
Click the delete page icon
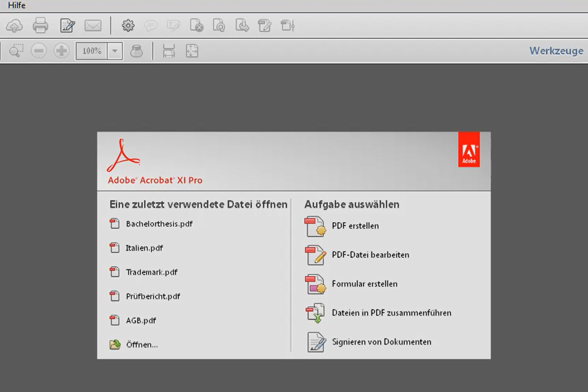tap(196, 25)
